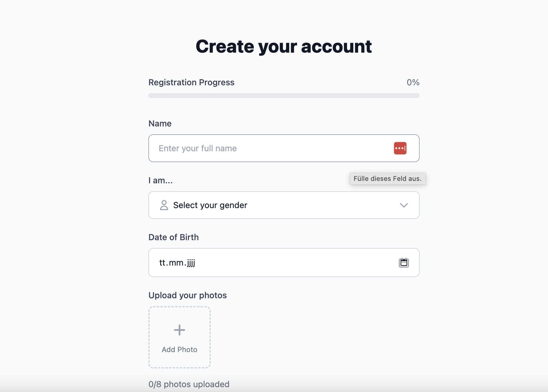Screen dimensions: 548x392
Task: Click the person icon in gender field
Action: pyautogui.click(x=164, y=205)
